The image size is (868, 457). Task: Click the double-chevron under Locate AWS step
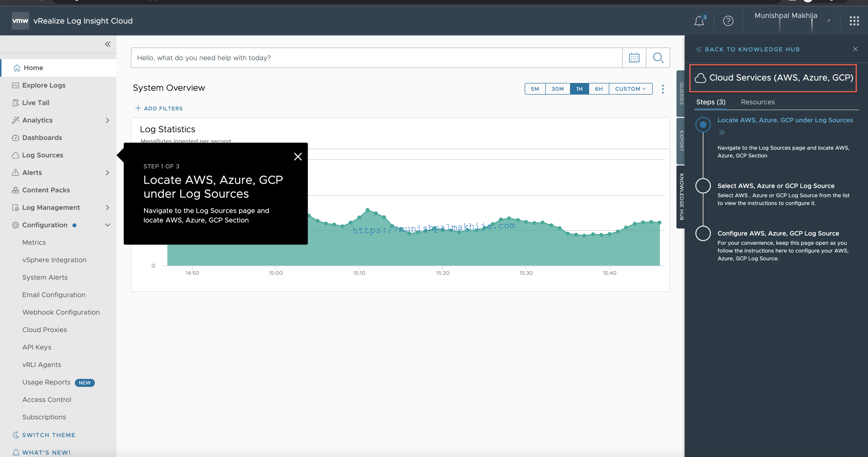pos(721,133)
